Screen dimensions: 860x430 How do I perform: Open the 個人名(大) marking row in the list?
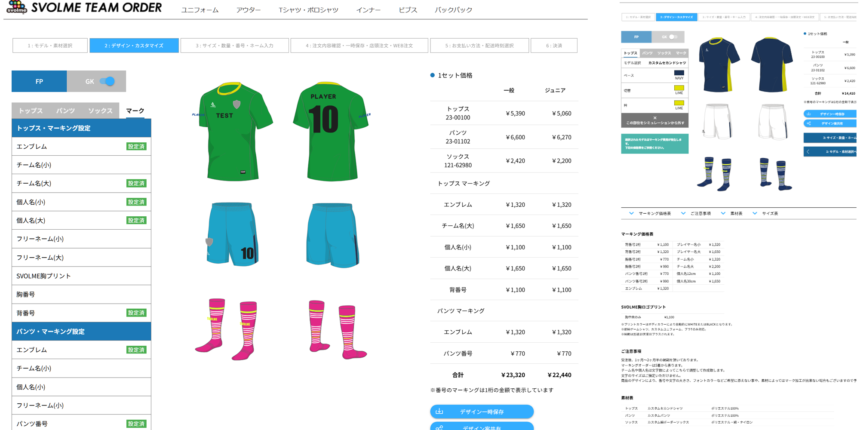point(81,220)
